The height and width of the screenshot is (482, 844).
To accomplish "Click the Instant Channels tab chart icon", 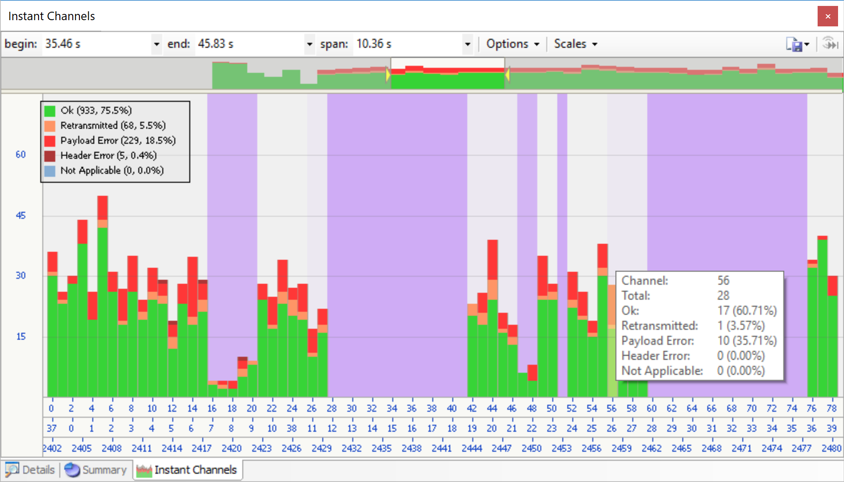I will point(143,470).
